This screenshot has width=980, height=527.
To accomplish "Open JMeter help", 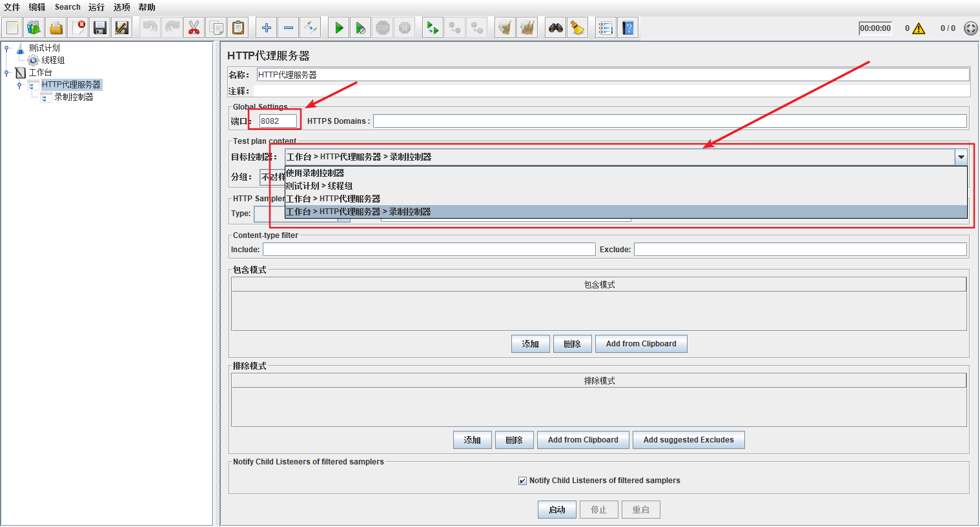I will point(628,27).
